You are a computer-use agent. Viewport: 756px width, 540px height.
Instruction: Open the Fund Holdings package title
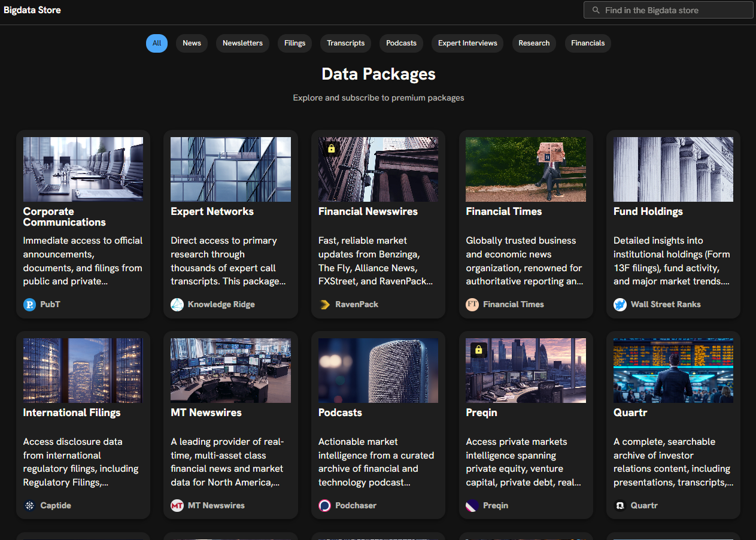coord(648,211)
